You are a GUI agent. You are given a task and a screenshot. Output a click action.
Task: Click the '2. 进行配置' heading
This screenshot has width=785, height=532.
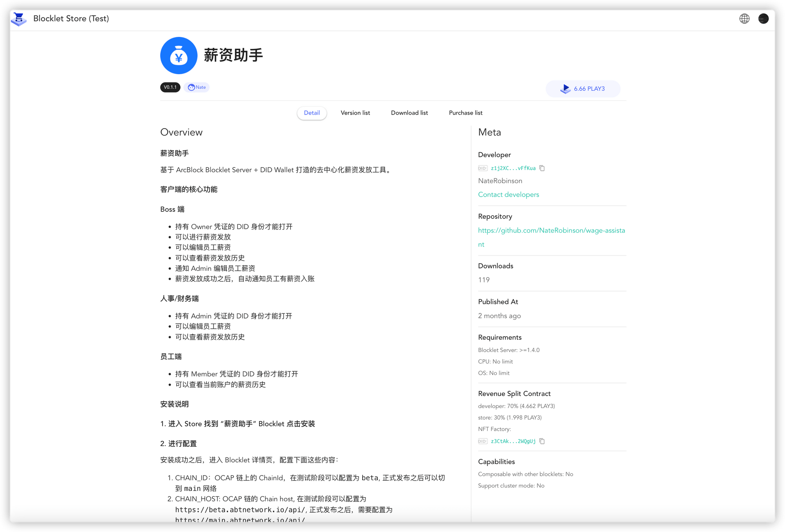click(x=178, y=444)
